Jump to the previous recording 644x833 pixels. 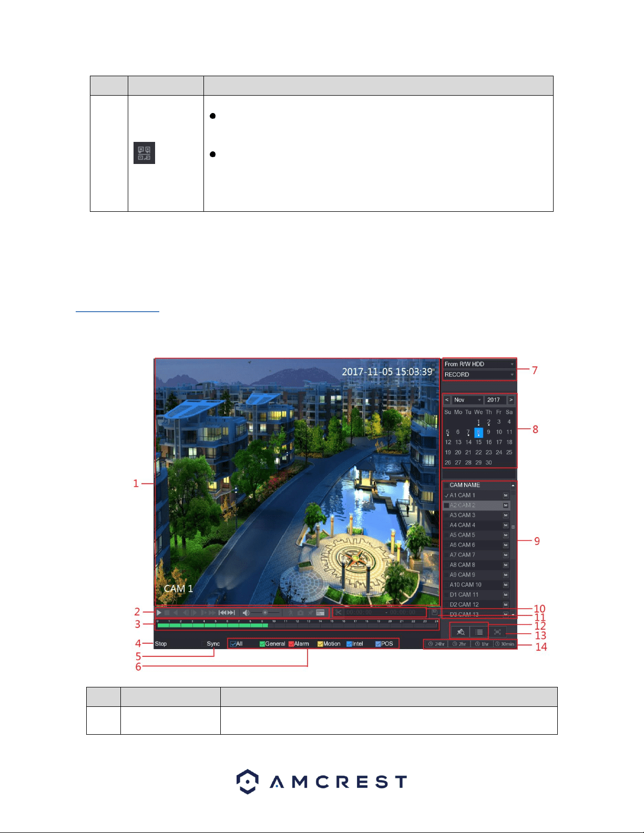pos(222,613)
